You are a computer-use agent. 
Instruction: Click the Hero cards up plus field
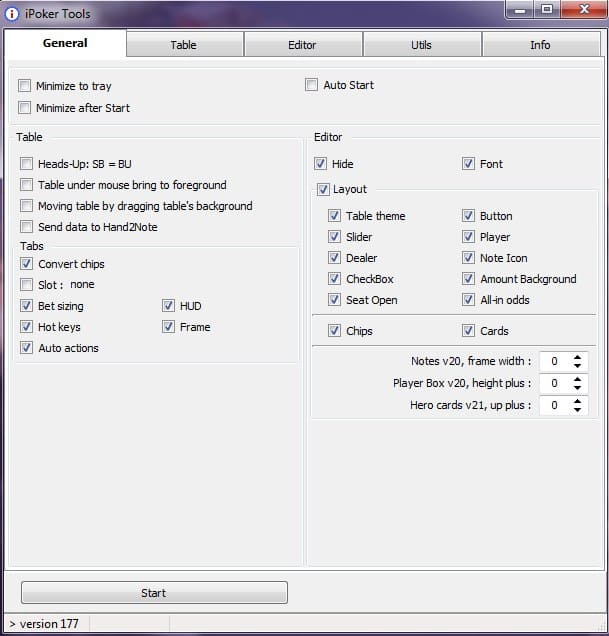(555, 405)
